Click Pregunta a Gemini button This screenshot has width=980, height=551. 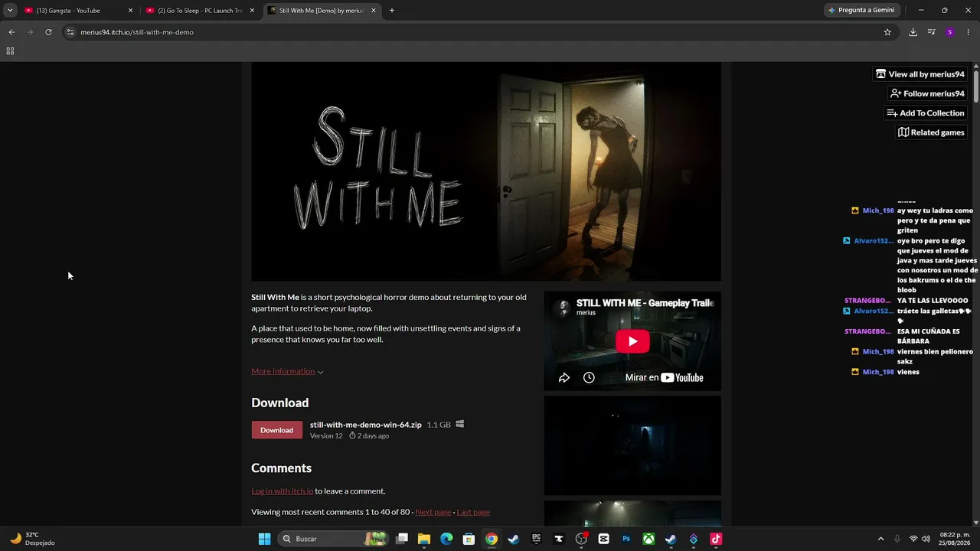tap(864, 11)
